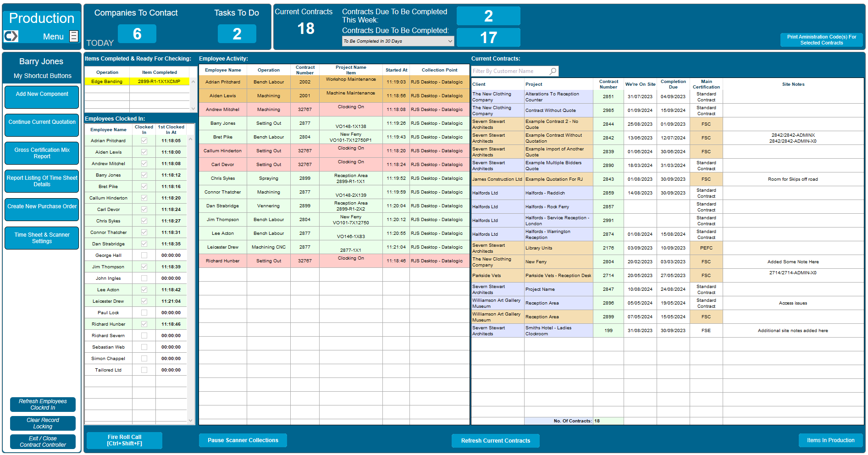Click the blue arrow icon beside Production title
The width and height of the screenshot is (868, 455).
(10, 36)
